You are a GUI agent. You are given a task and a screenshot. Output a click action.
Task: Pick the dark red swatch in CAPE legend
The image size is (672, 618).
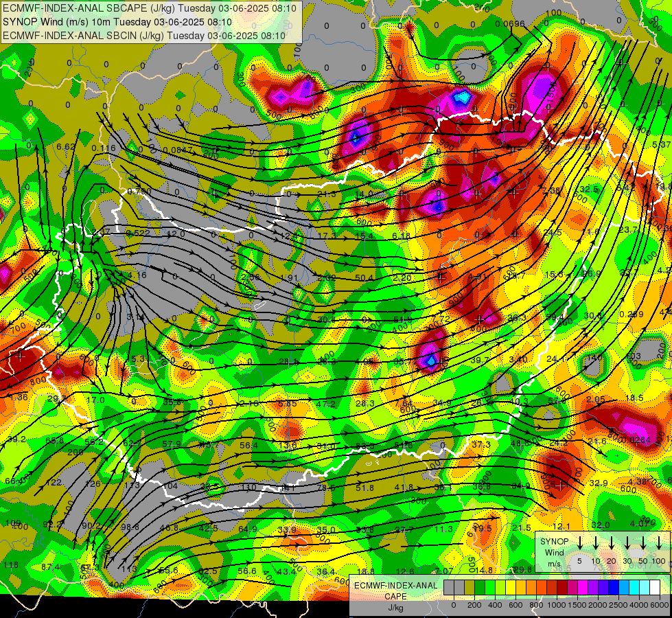[562, 587]
